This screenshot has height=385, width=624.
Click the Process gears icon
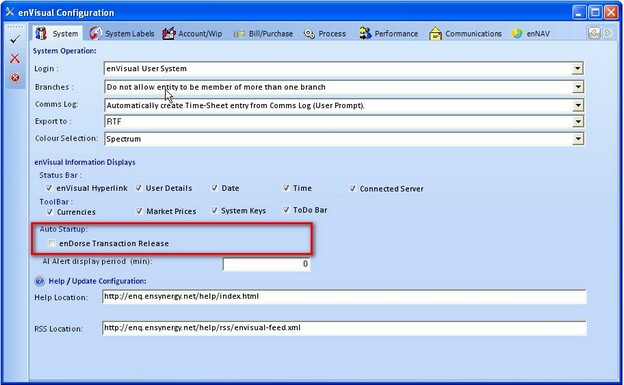pyautogui.click(x=309, y=34)
